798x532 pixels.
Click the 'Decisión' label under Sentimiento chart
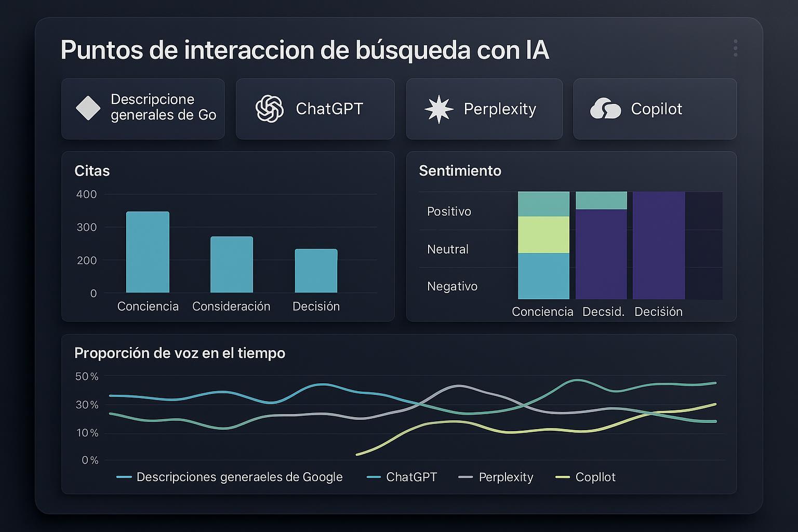(658, 312)
